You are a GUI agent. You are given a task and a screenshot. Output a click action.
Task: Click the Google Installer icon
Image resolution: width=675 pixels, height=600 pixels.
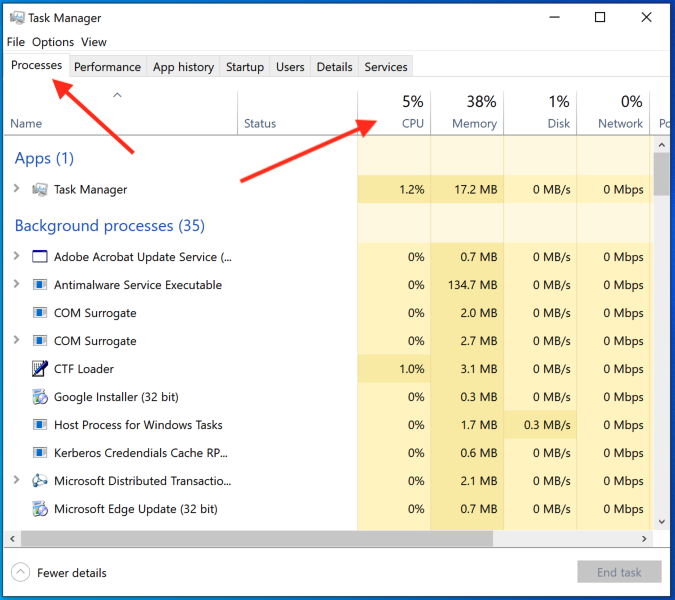coord(40,397)
